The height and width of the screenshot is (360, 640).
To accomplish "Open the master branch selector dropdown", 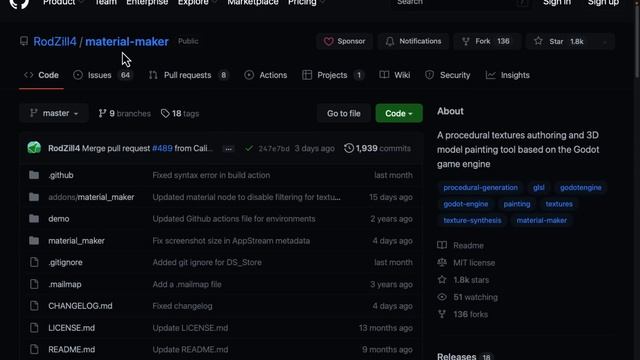I will pos(54,113).
